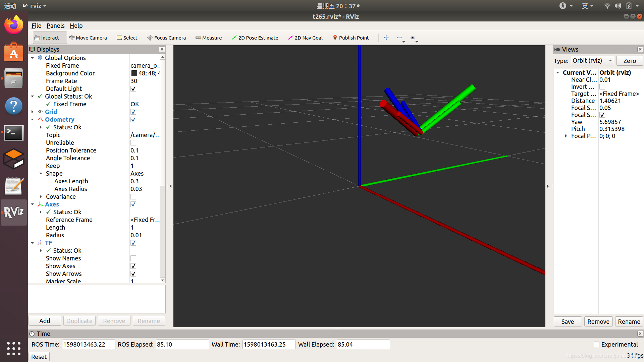Screen dimensions: 644x362
Task: Click the Zero button in Views panel
Action: point(628,61)
